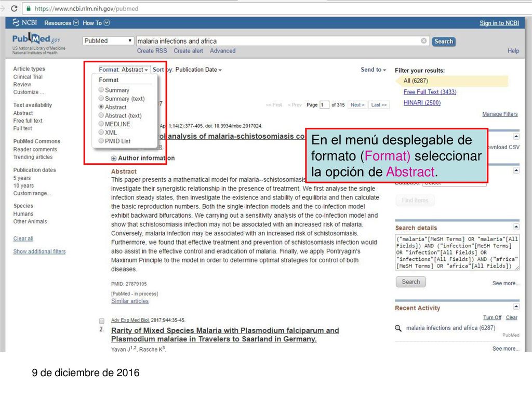Click Reader comments under PubMed Commons
Image resolution: width=532 pixels, height=399 pixels.
pyautogui.click(x=35, y=150)
